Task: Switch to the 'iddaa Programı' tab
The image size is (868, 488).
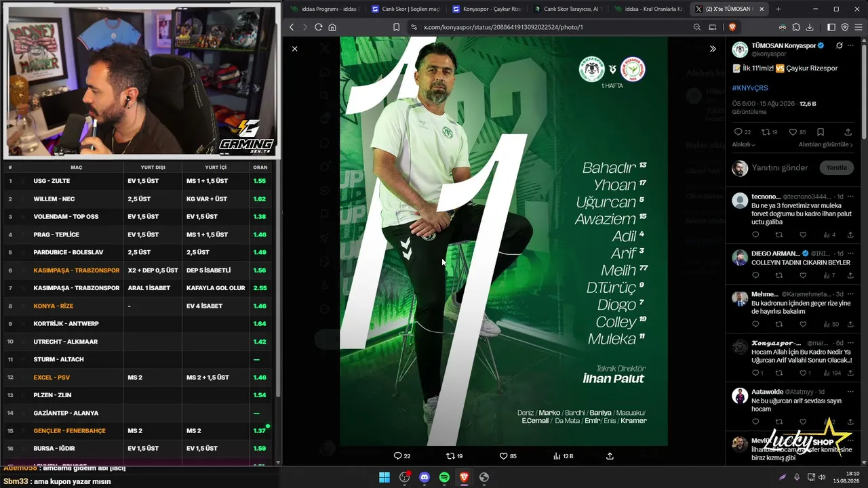Action: pyautogui.click(x=324, y=9)
